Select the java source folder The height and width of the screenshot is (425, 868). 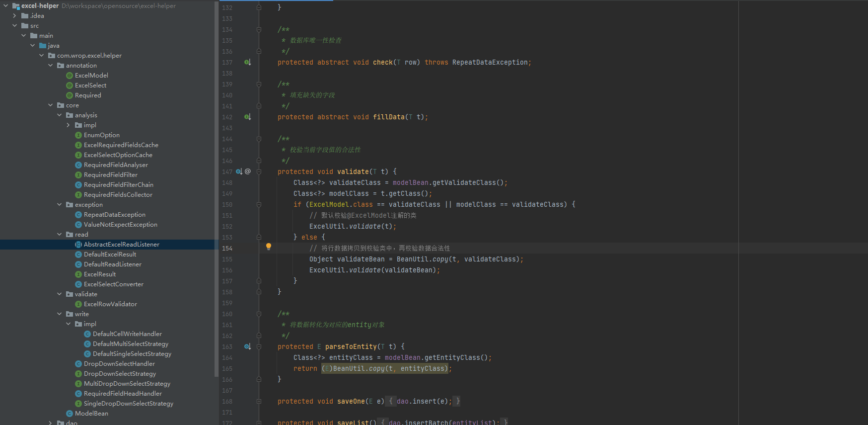coord(54,46)
